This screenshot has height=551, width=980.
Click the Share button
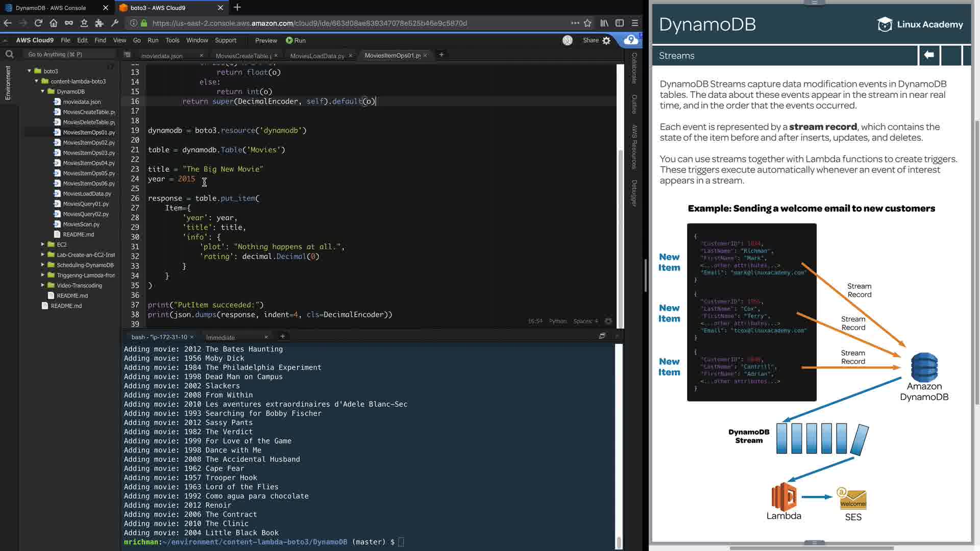tap(591, 40)
